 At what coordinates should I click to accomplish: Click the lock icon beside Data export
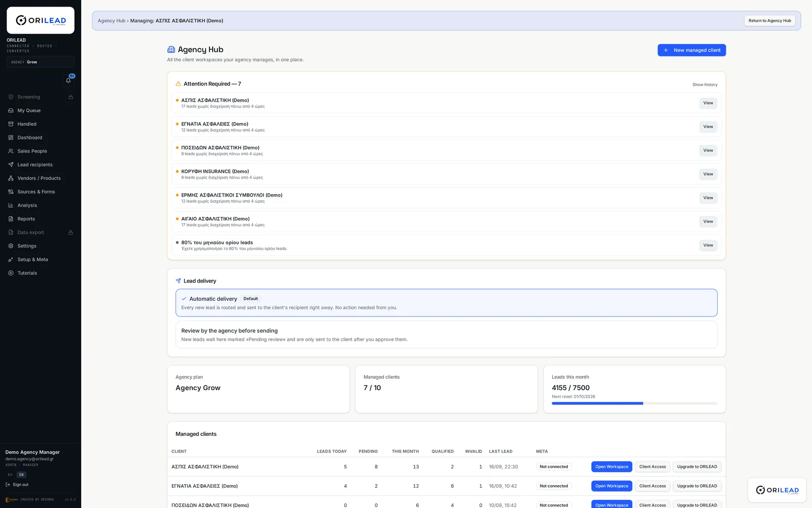(x=71, y=232)
